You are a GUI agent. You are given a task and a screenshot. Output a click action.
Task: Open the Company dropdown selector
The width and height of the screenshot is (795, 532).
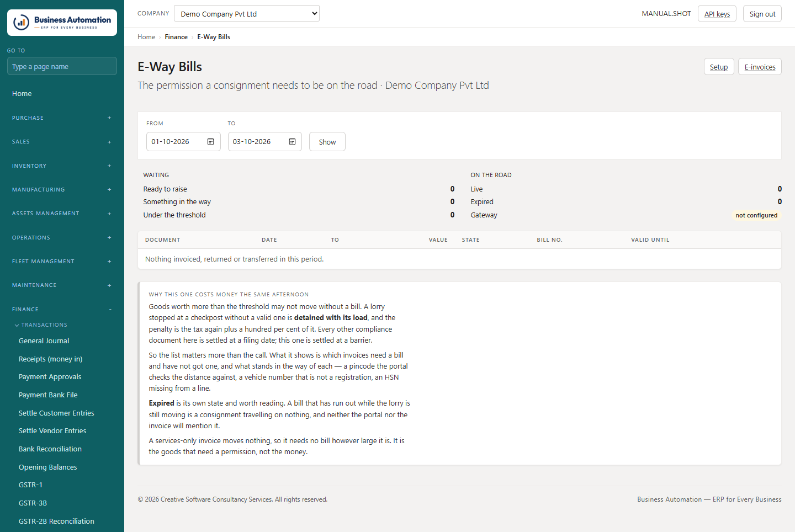[x=247, y=13]
